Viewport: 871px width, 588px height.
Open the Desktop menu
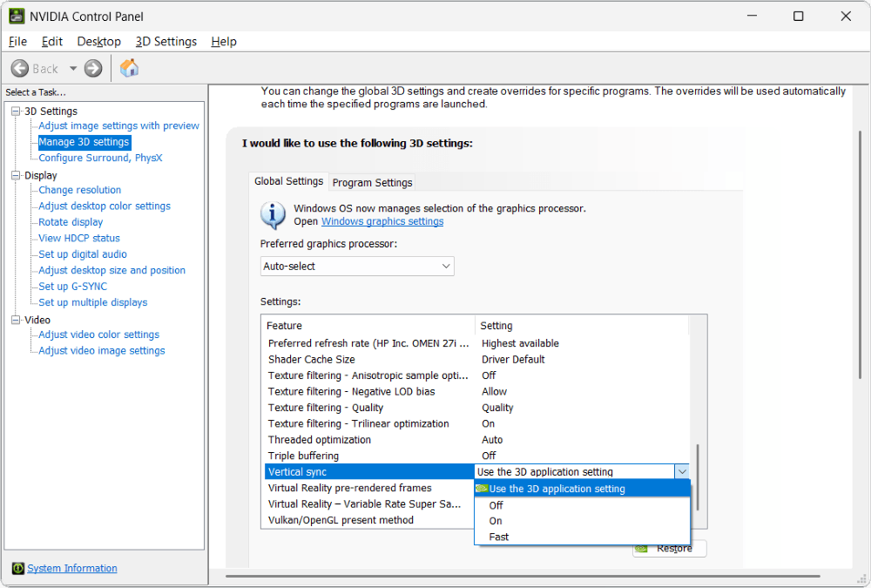tap(99, 42)
